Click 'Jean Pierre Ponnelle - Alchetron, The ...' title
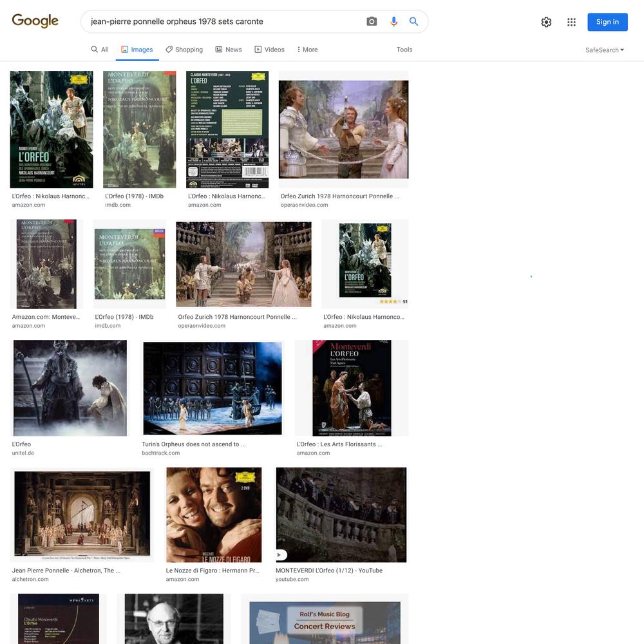Viewport: 644px width, 644px height. pos(66,571)
